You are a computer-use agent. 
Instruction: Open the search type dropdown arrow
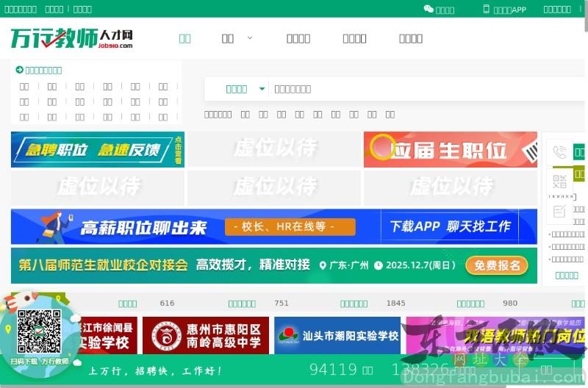[x=262, y=89]
